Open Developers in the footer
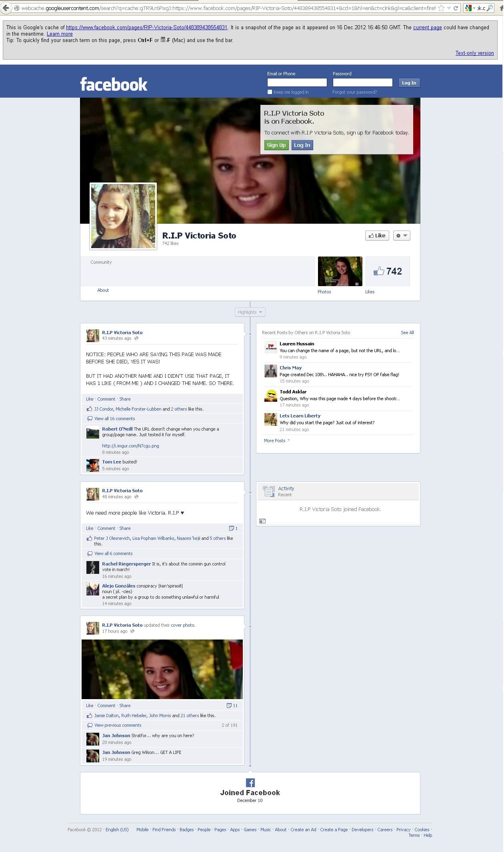 (x=362, y=830)
